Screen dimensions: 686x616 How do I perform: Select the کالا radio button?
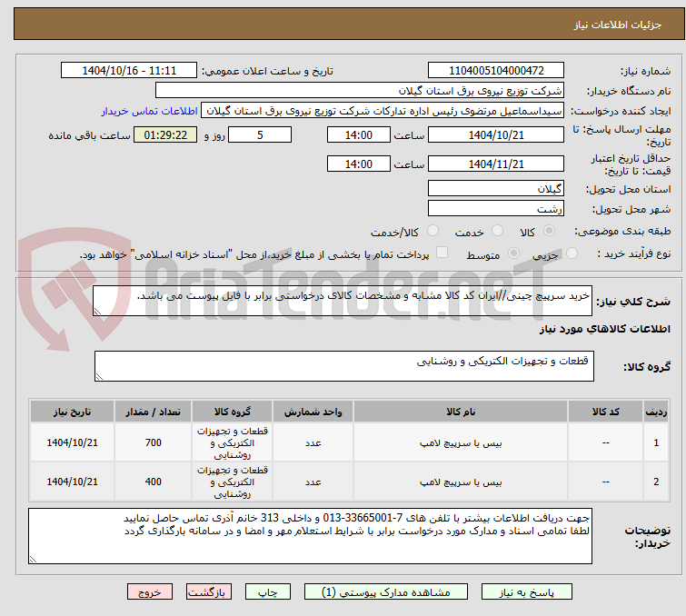click(549, 231)
